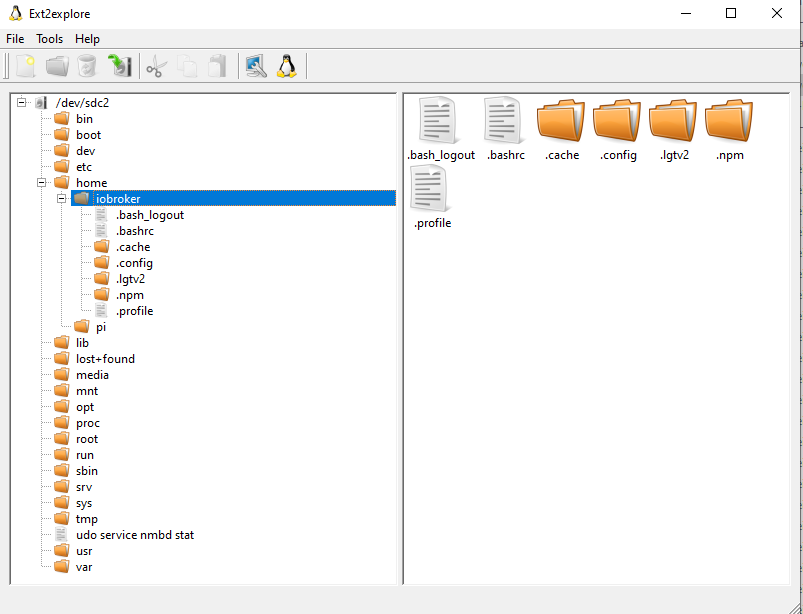Click the Ext2explore penguin title bar icon
The image size is (803, 614).
coord(15,13)
